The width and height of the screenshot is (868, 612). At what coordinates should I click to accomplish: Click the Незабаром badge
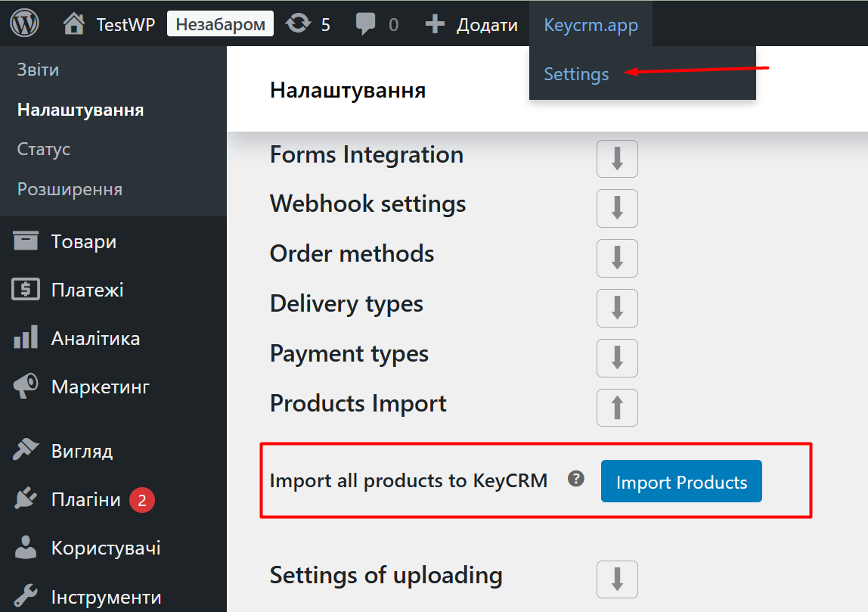[220, 24]
